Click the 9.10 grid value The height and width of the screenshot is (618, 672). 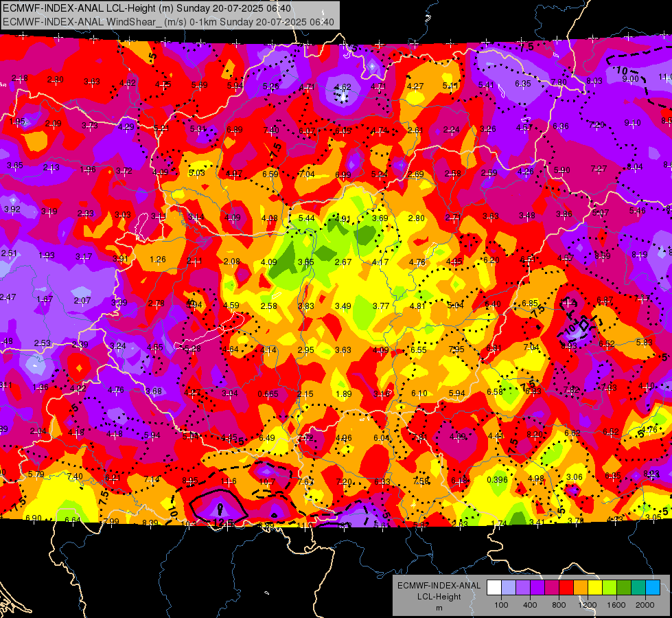(632, 123)
